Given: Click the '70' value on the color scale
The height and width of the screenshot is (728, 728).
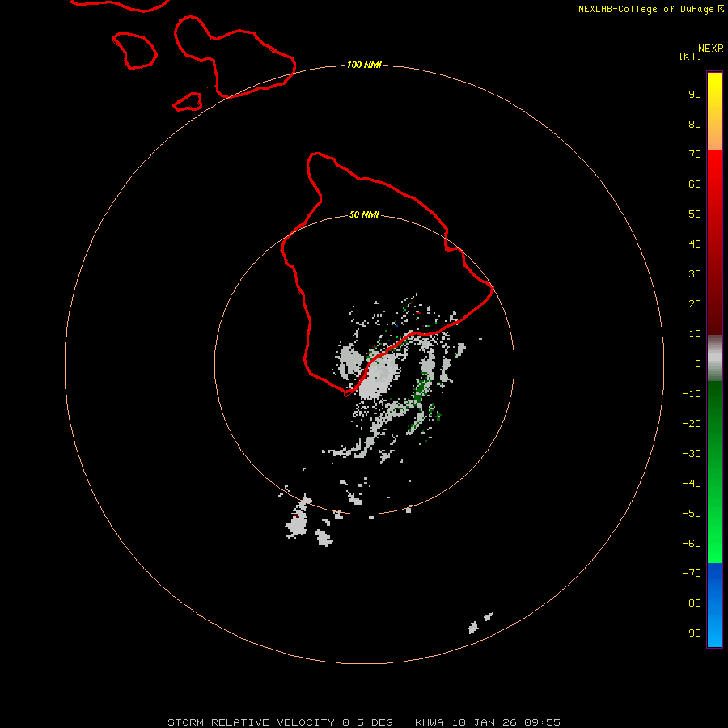Looking at the screenshot, I should (695, 154).
